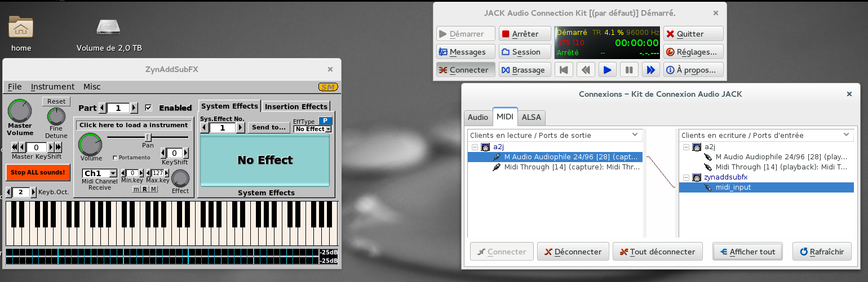This screenshot has width=868, height=282.
Task: Click 'Click here to load a instrument'
Action: [134, 125]
